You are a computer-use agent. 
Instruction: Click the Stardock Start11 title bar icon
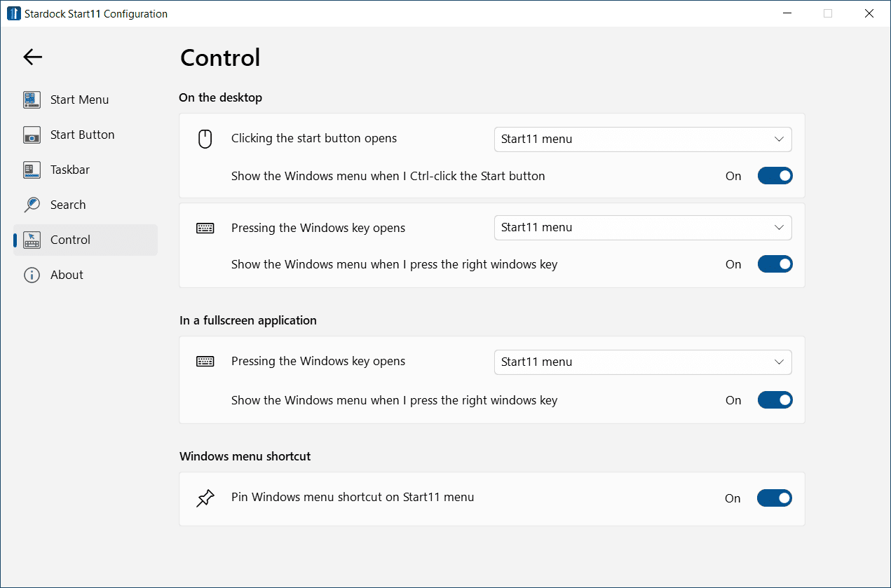pos(14,13)
